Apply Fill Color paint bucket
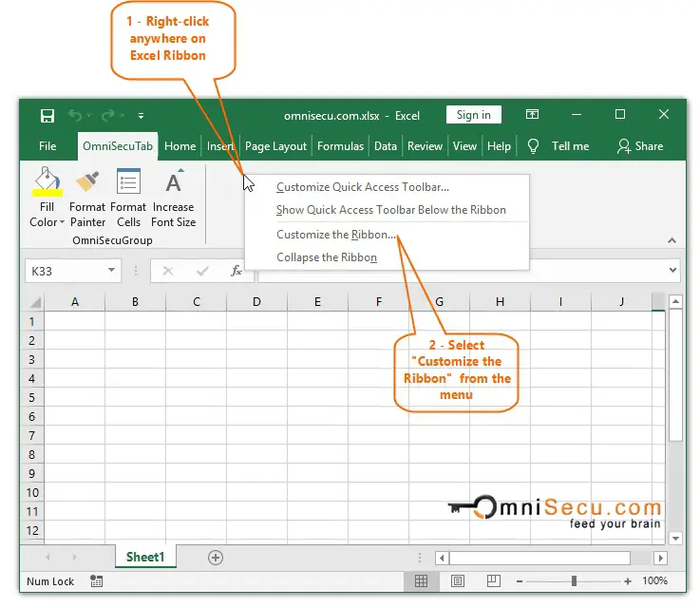The image size is (700, 608). pos(47,182)
